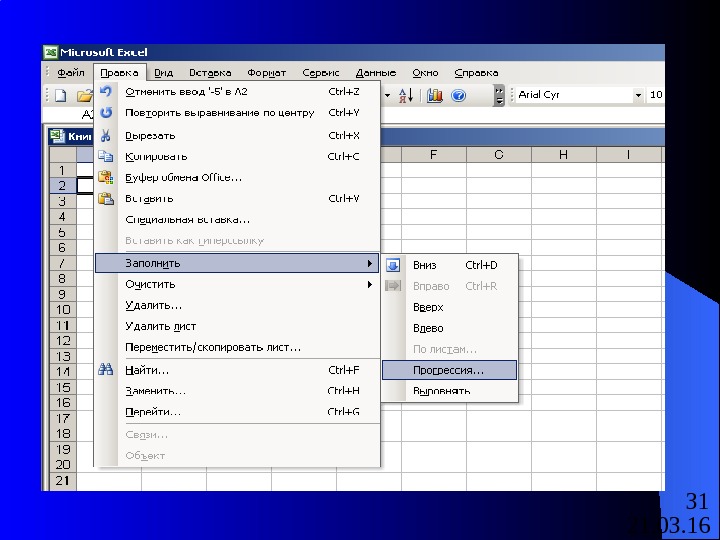Open the Arial Cyr font dropdown arrow
Viewport: 720px width, 540px height.
point(638,95)
